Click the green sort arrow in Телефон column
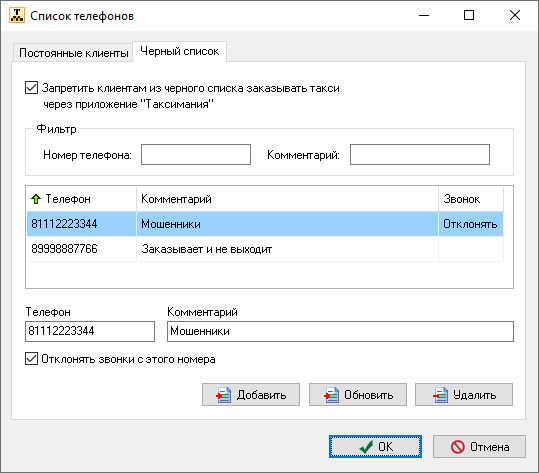Viewport: 539px width, 473px height. [x=36, y=199]
